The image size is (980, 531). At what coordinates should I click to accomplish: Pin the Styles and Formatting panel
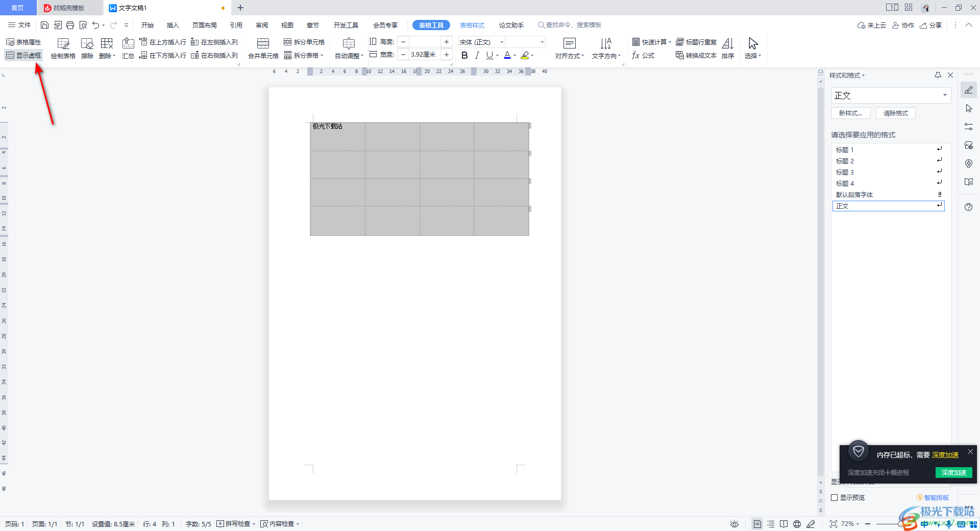(x=938, y=75)
